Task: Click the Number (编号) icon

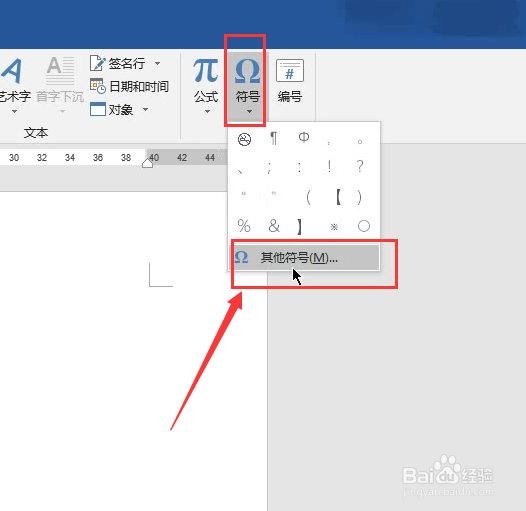Action: tap(290, 70)
